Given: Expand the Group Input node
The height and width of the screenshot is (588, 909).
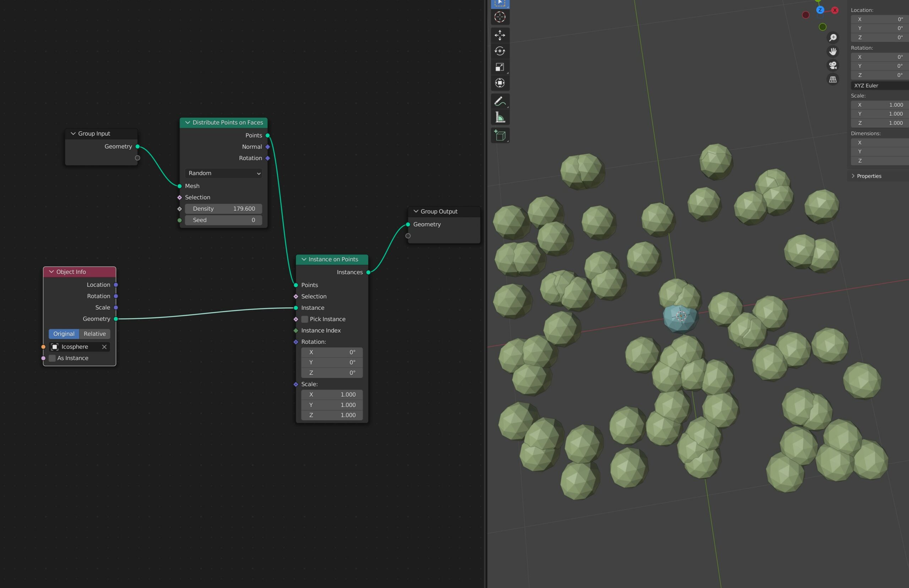Looking at the screenshot, I should pos(74,133).
